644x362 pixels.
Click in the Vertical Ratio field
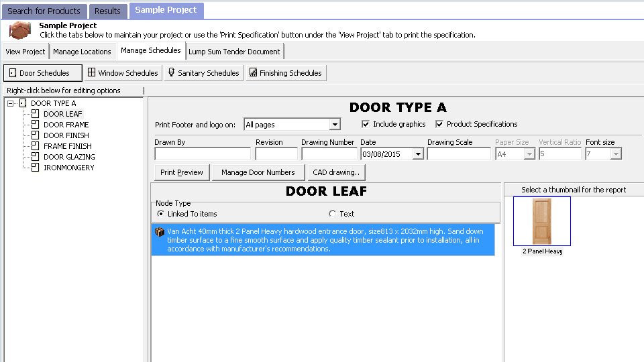[x=559, y=154]
